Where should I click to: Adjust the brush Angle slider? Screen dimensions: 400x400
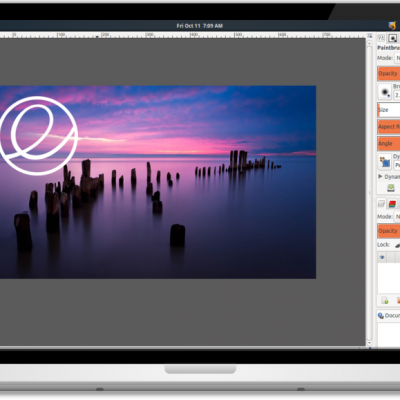pos(389,143)
